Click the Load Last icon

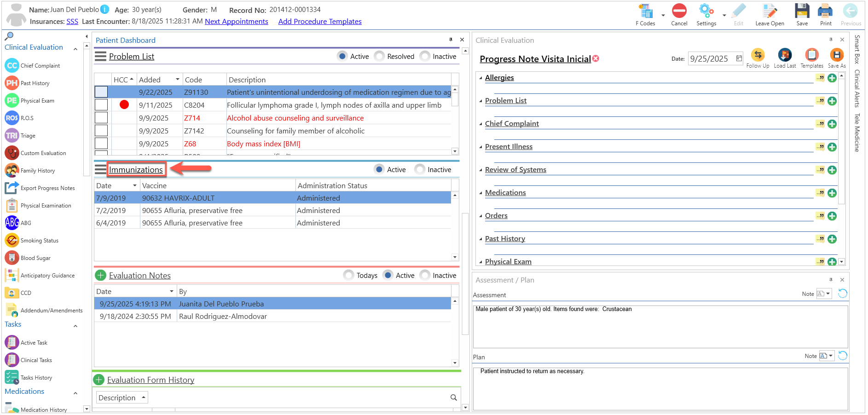[x=785, y=55]
